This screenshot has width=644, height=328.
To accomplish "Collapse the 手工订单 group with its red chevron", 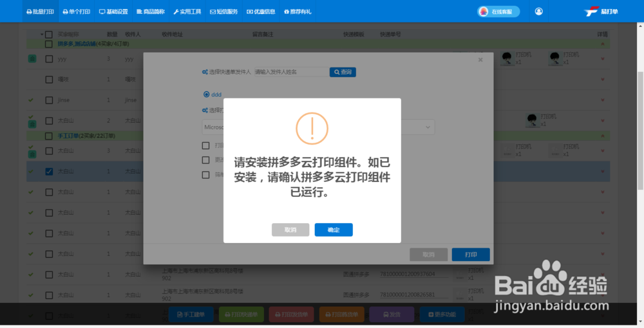I will coord(603,136).
